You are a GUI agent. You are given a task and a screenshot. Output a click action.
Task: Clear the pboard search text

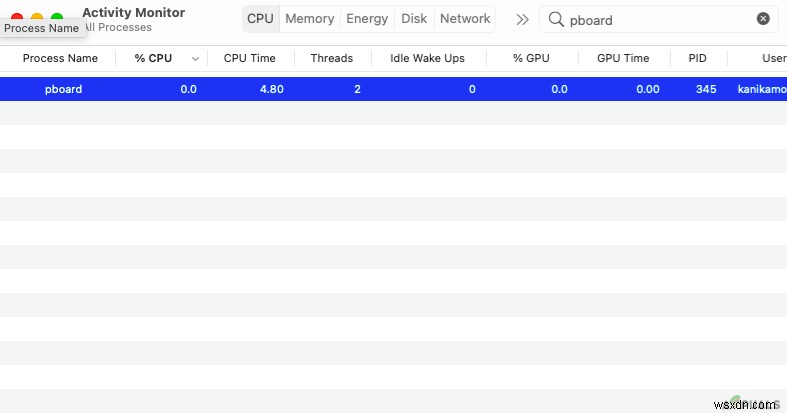click(763, 19)
